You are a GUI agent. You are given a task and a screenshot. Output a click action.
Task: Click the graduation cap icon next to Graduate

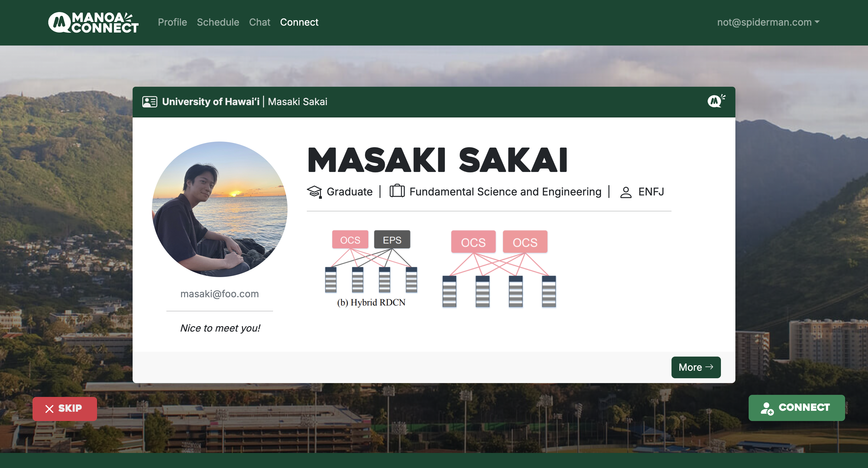pyautogui.click(x=314, y=192)
